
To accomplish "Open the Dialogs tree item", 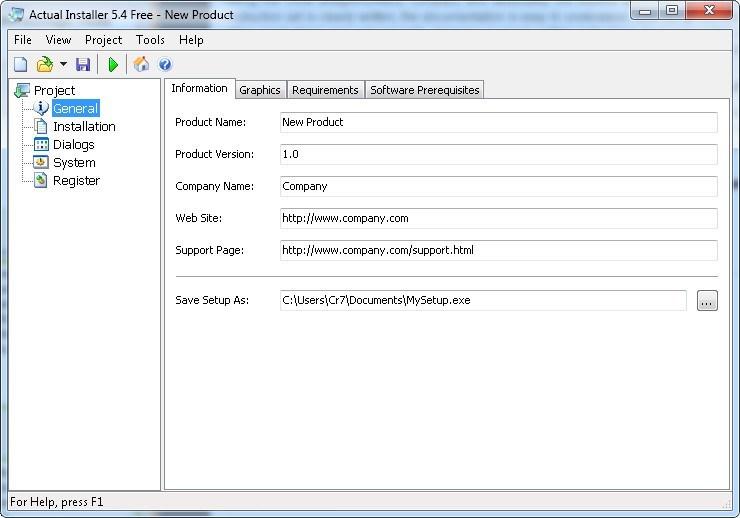I will point(74,144).
